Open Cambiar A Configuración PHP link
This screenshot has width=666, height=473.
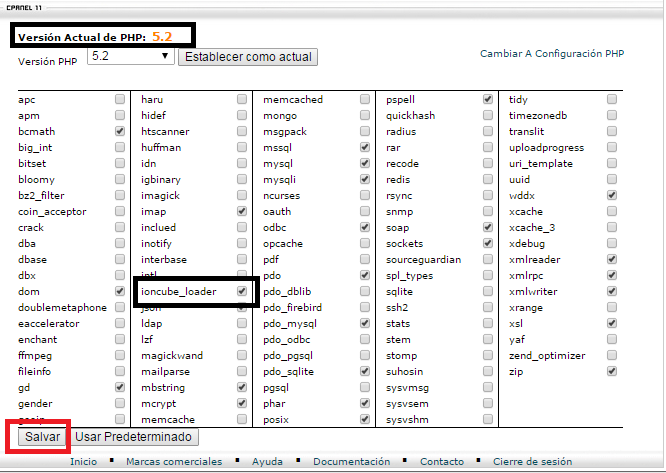552,54
